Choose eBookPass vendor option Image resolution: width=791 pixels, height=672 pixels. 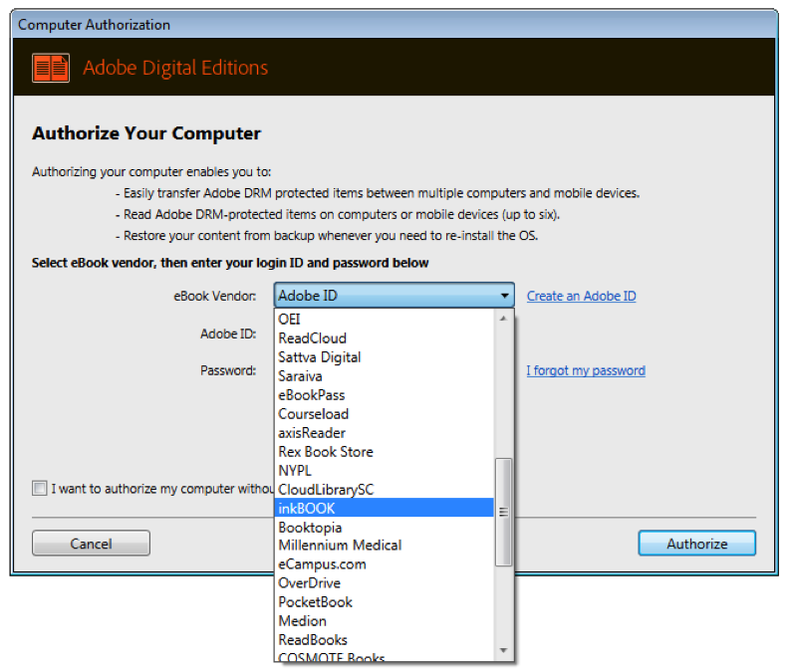coord(385,394)
